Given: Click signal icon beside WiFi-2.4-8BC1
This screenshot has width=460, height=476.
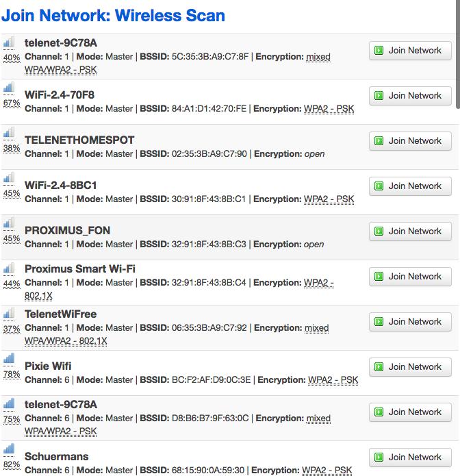Looking at the screenshot, I should coord(9,178).
